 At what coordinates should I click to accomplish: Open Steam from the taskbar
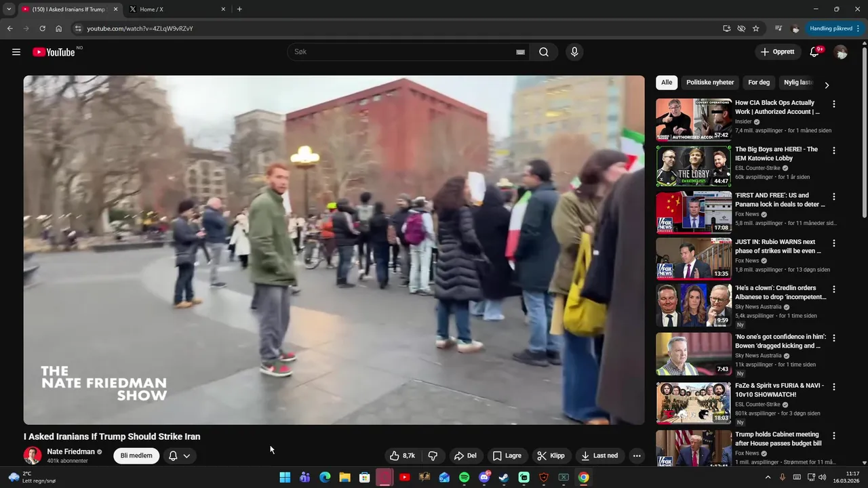(504, 477)
